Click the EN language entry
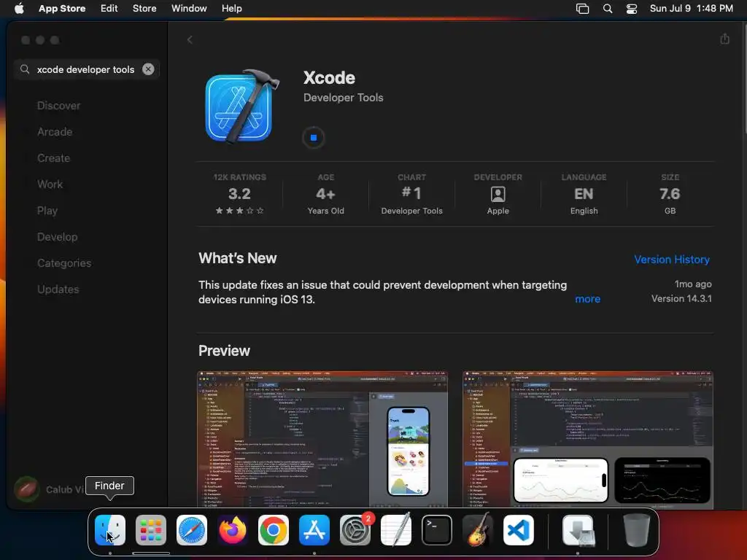 [x=584, y=194]
